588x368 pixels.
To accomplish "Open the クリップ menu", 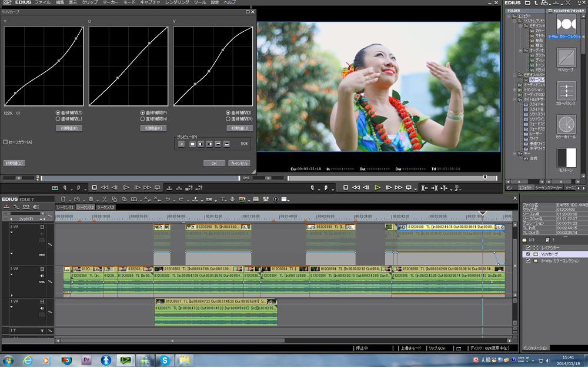I will pyautogui.click(x=90, y=2).
